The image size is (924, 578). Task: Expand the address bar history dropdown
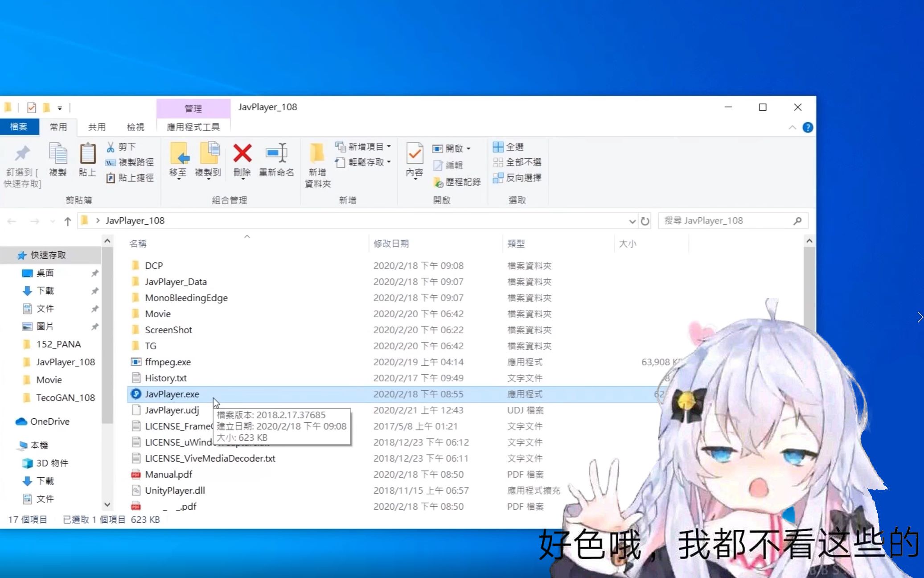tap(632, 221)
